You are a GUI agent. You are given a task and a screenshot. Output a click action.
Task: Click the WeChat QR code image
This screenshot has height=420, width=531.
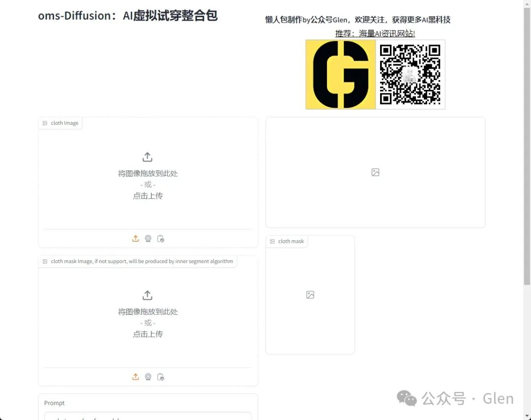[411, 74]
